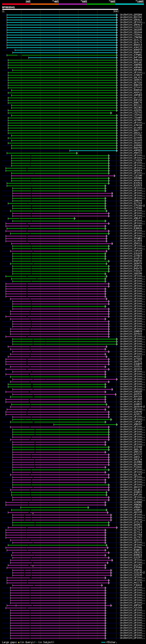The height and width of the screenshot is (644, 146).
Task: Select the UniRef100_P20305 label
Action: (131, 608)
